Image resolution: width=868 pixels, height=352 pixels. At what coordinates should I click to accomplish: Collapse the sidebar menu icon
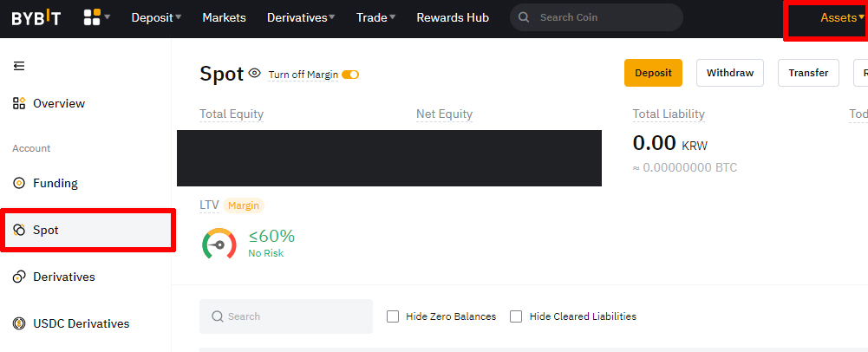click(19, 66)
